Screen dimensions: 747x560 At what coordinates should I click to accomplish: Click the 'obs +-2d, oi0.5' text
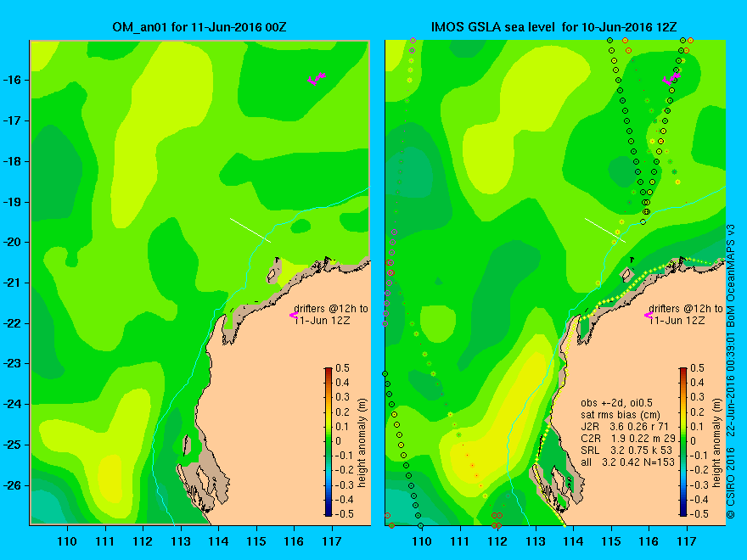tap(615, 403)
